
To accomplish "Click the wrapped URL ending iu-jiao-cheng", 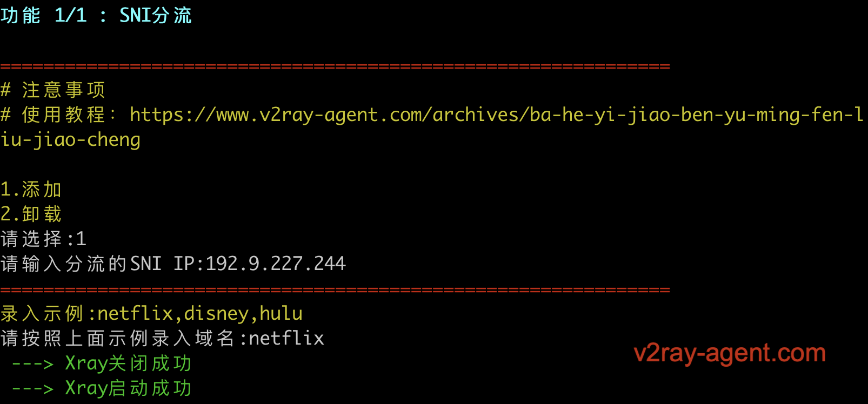I will 70,140.
